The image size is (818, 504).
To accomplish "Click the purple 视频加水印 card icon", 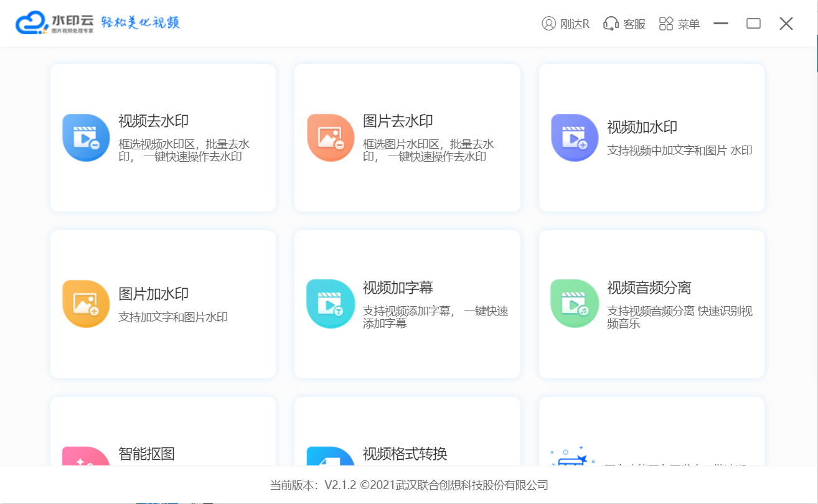I will pos(575,138).
